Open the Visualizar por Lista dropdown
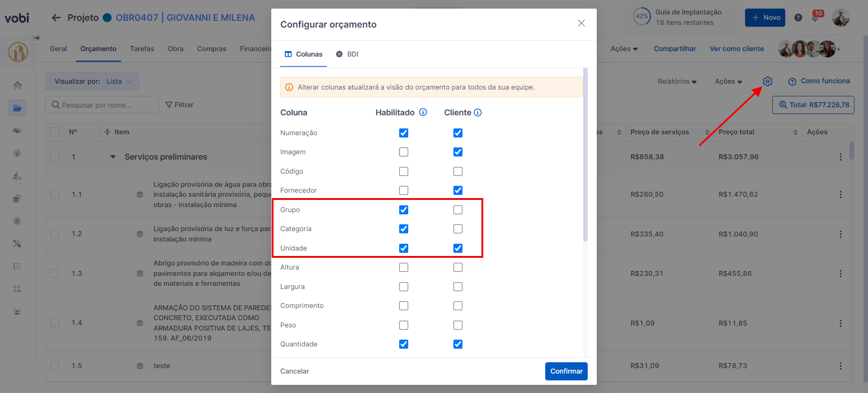 click(92, 81)
